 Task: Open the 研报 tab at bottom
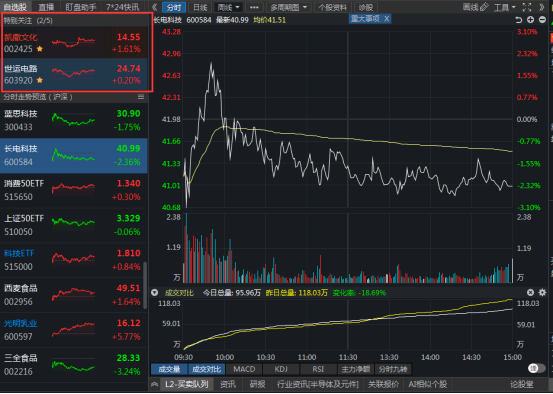(257, 384)
